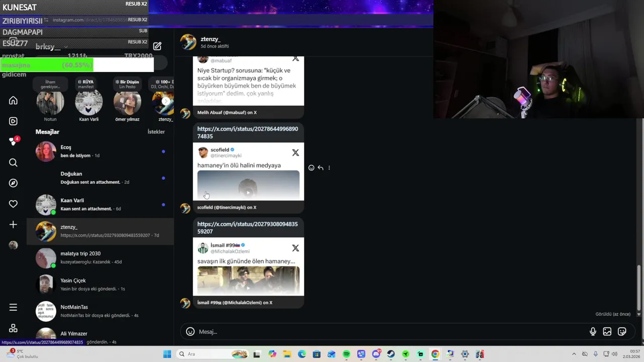This screenshot has width=644, height=362.
Task: Open Ali Yılmazer conversation
Action: (x=100, y=336)
